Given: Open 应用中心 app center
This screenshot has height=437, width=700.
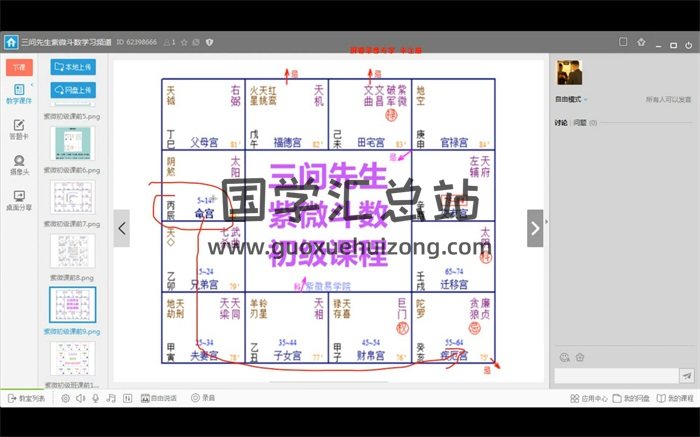Looking at the screenshot, I should click(589, 398).
